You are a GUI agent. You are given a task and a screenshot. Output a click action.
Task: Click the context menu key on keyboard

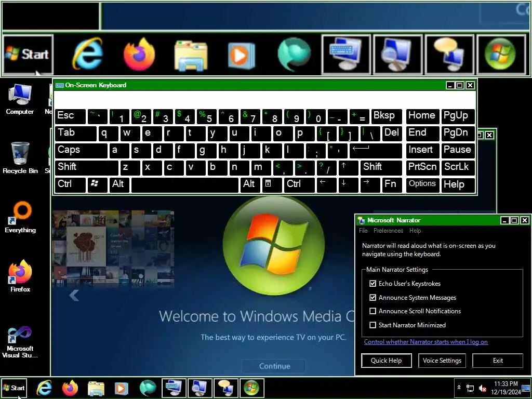pyautogui.click(x=272, y=185)
